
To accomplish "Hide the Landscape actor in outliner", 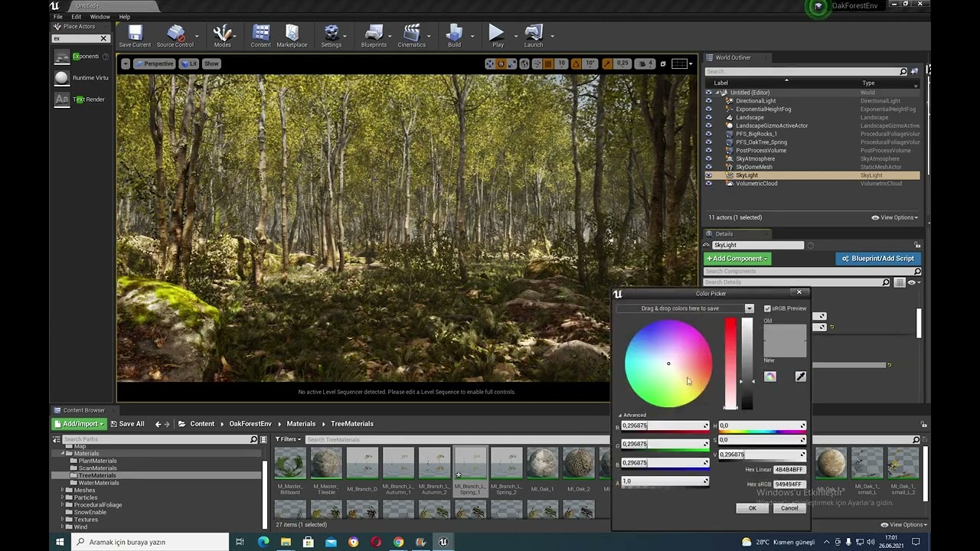I will pyautogui.click(x=708, y=118).
